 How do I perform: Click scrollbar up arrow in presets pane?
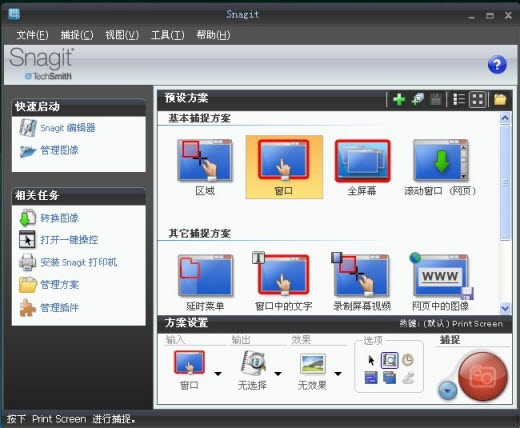pyautogui.click(x=505, y=118)
